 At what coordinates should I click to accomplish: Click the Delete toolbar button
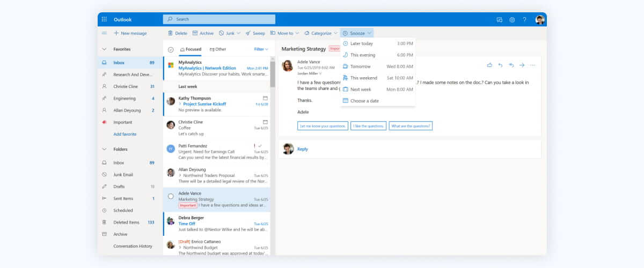point(178,33)
